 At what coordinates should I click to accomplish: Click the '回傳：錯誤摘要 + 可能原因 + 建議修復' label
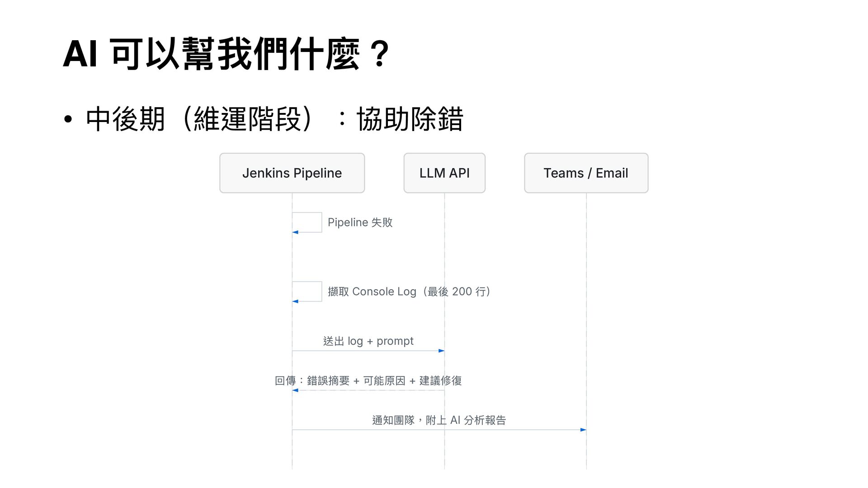point(368,380)
